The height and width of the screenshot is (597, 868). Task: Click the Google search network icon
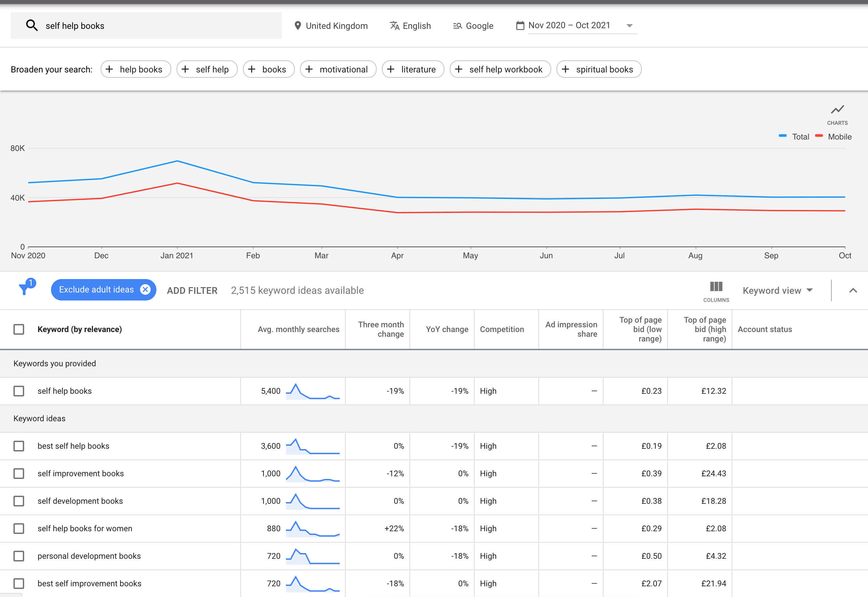[457, 25]
